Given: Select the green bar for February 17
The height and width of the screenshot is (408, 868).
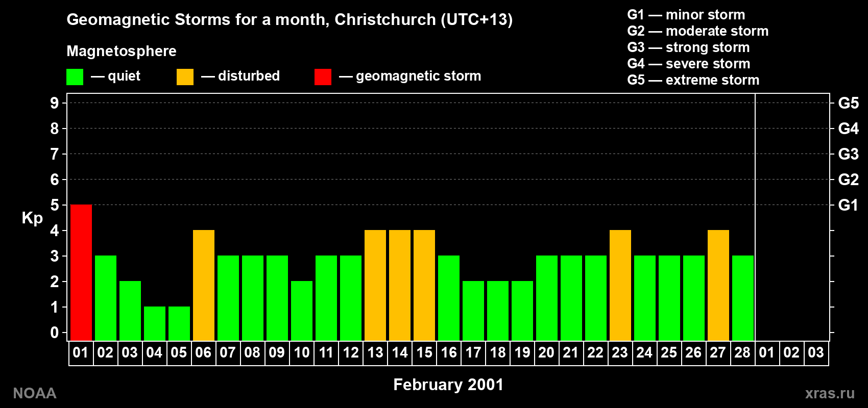Looking at the screenshot, I should [x=473, y=311].
